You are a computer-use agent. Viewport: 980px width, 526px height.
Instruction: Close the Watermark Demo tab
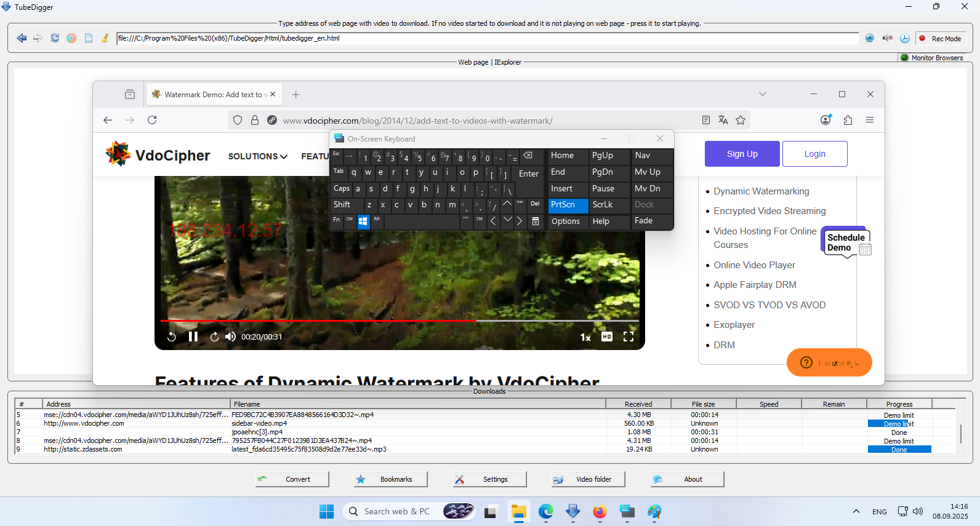(273, 95)
